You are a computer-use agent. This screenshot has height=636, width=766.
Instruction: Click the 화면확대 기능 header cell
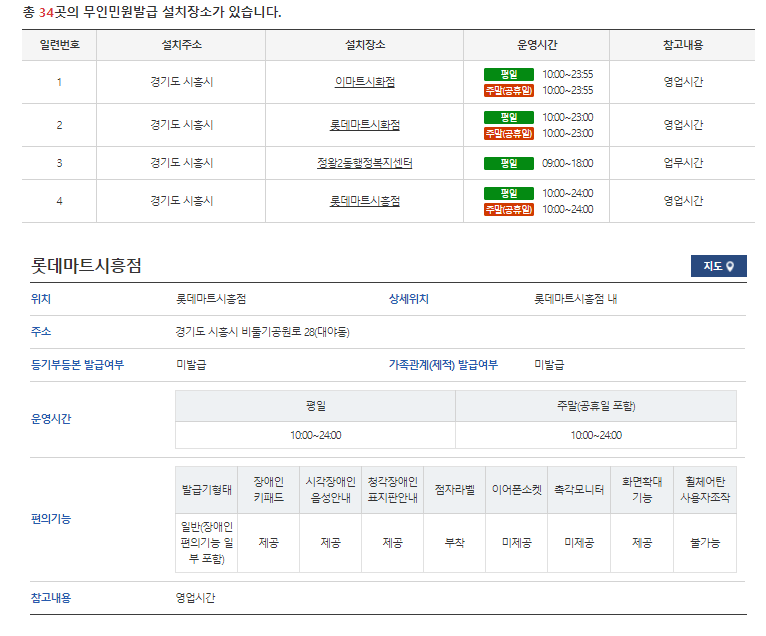642,490
